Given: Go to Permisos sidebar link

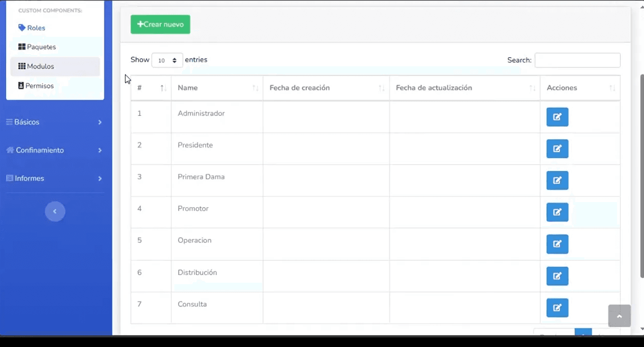Looking at the screenshot, I should pyautogui.click(x=39, y=86).
